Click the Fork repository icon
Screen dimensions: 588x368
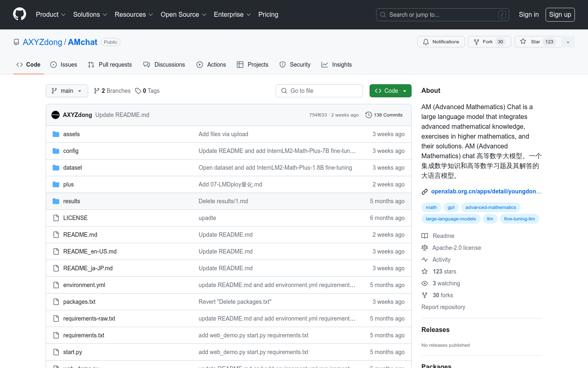(477, 42)
